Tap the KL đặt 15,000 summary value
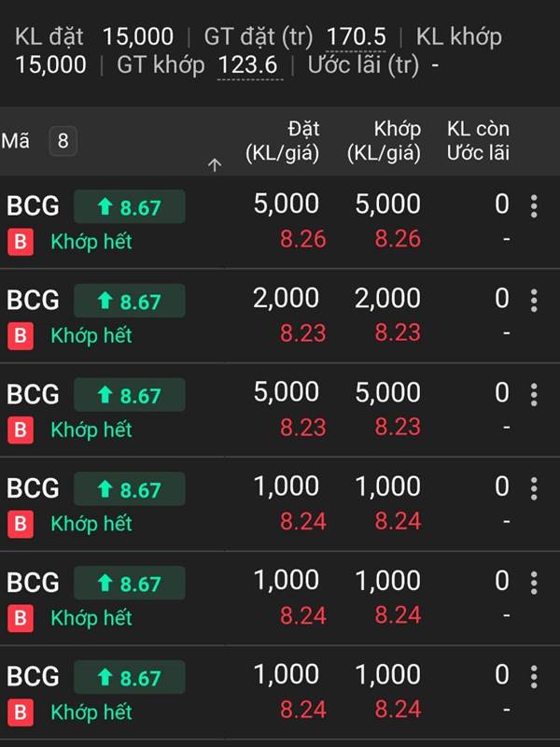The width and height of the screenshot is (560, 747). pos(138,36)
